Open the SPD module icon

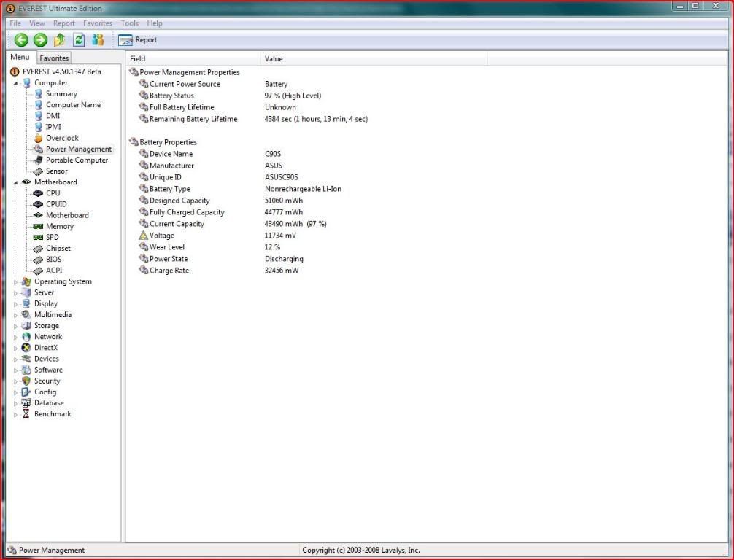click(39, 237)
